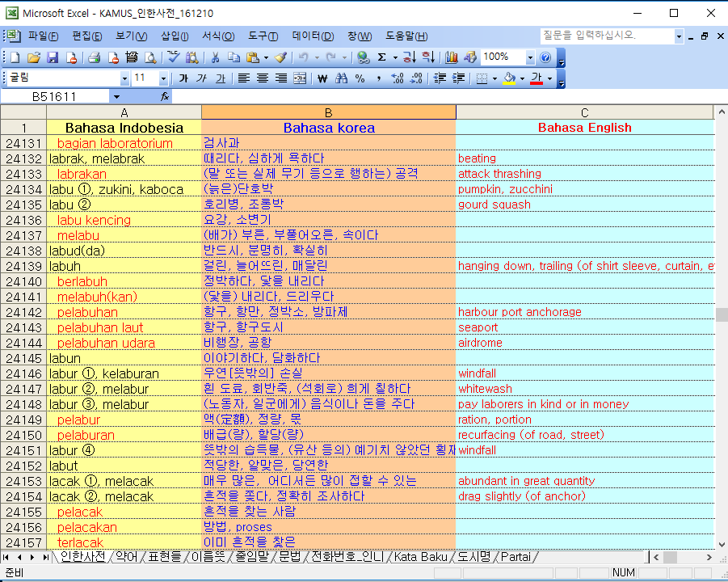728x582 pixels.
Task: Click the Print icon in the toolbar
Action: [95, 57]
